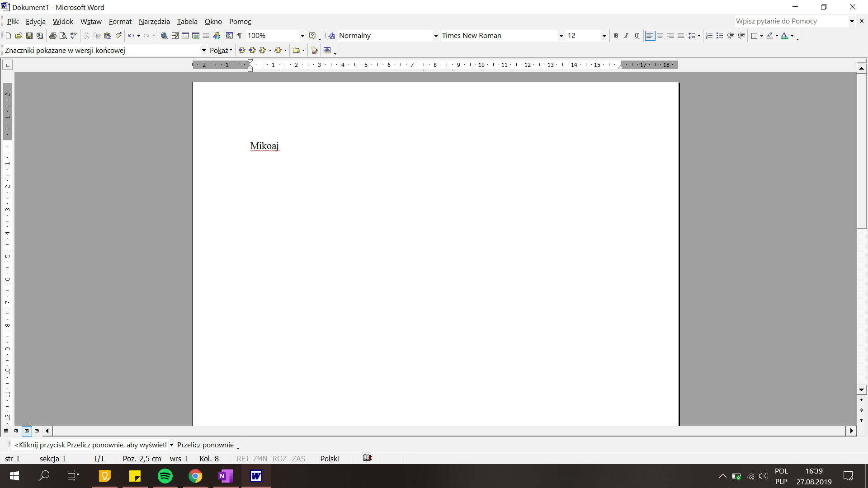This screenshot has width=868, height=488.
Task: Toggle Bold formatting
Action: (x=616, y=36)
